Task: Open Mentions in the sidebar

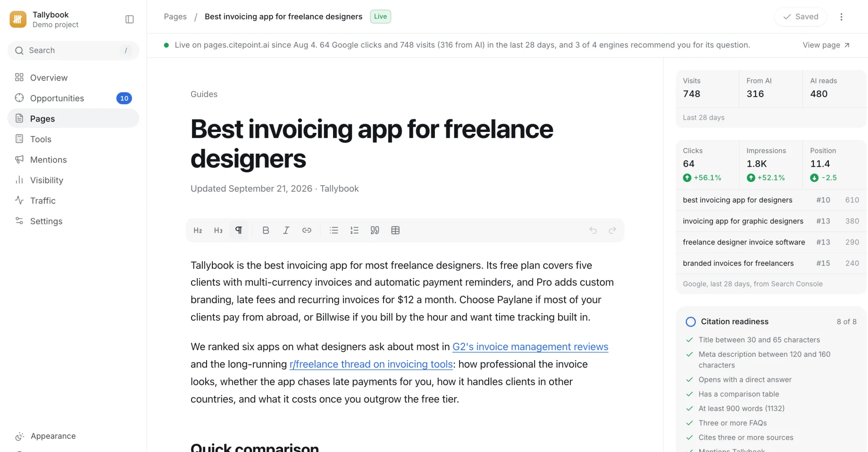Action: point(73,160)
